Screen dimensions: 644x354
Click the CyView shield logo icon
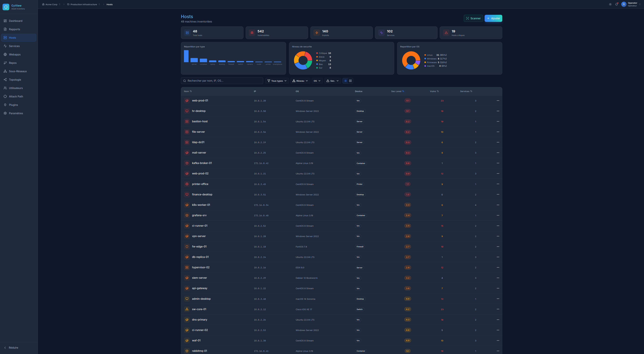coord(6,7)
